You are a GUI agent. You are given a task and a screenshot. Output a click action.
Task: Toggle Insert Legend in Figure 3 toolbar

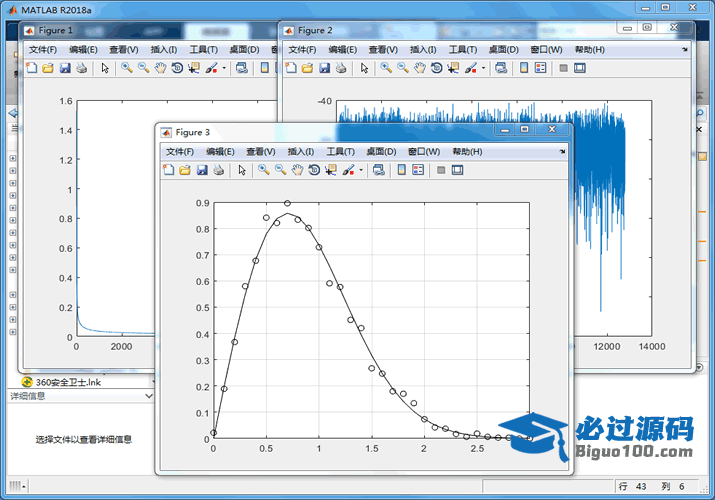point(418,171)
